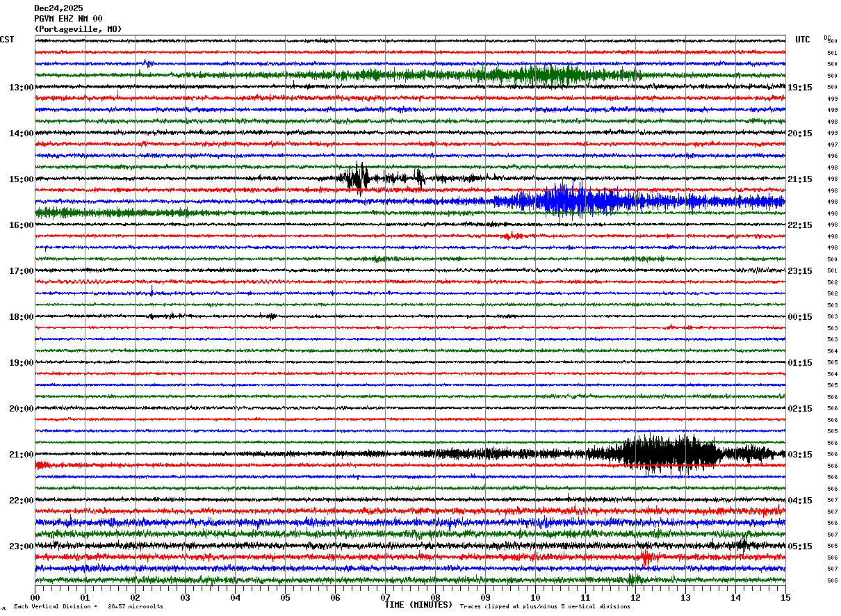
Task: Click minute 13 on the time axis
Action: (686, 597)
